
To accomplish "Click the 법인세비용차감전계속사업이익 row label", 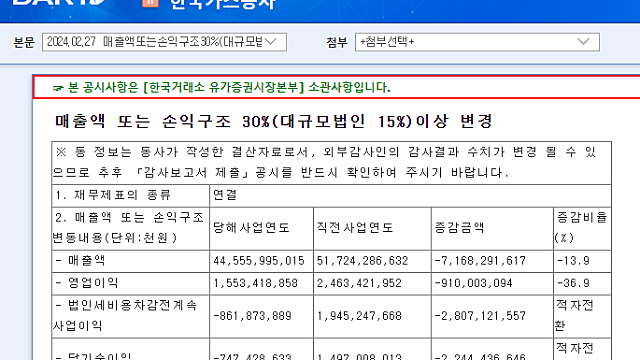I will 131,316.
